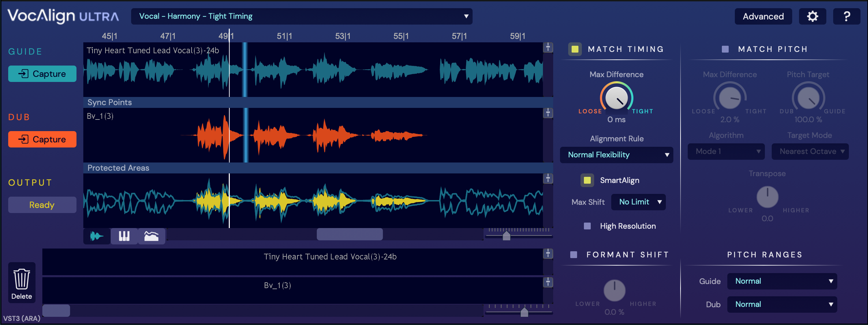Switch to the piano keys pitch view
Image resolution: width=868 pixels, height=325 pixels.
click(124, 236)
